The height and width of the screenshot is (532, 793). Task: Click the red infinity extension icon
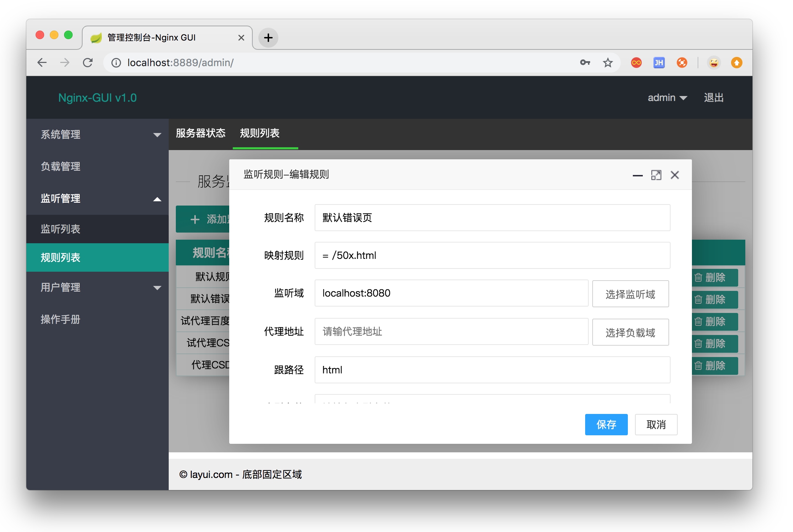pyautogui.click(x=636, y=63)
